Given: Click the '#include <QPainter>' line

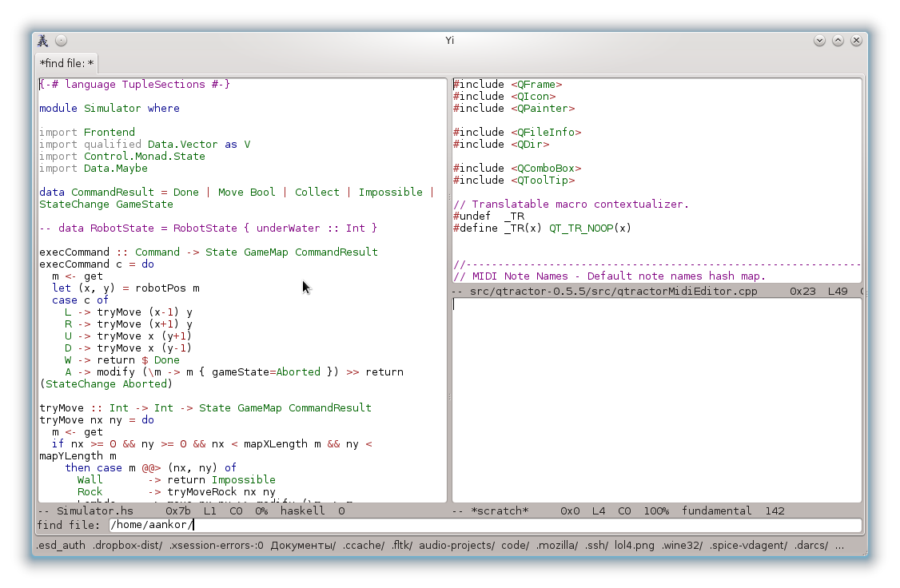Looking at the screenshot, I should tap(514, 109).
